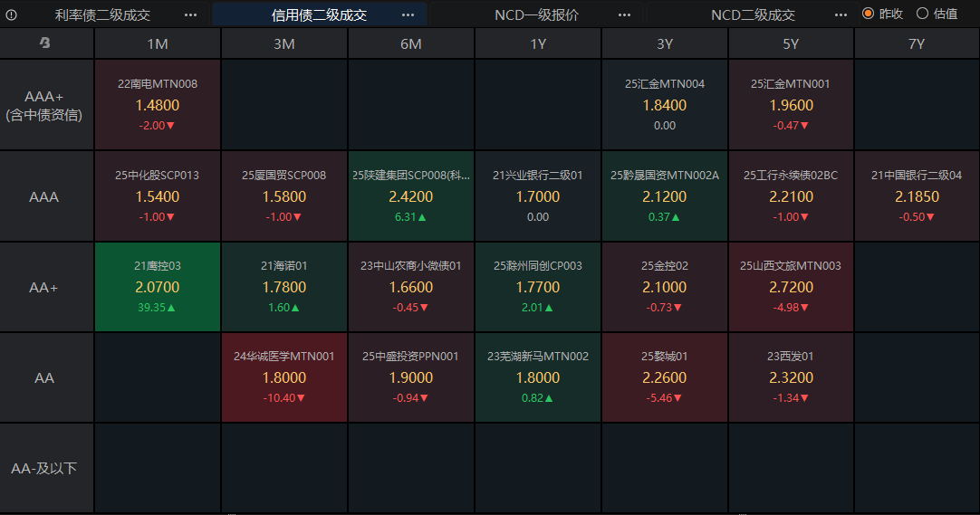Image resolution: width=980 pixels, height=515 pixels.
Task: Open bond 25金控02 cell
Action: pyautogui.click(x=665, y=287)
